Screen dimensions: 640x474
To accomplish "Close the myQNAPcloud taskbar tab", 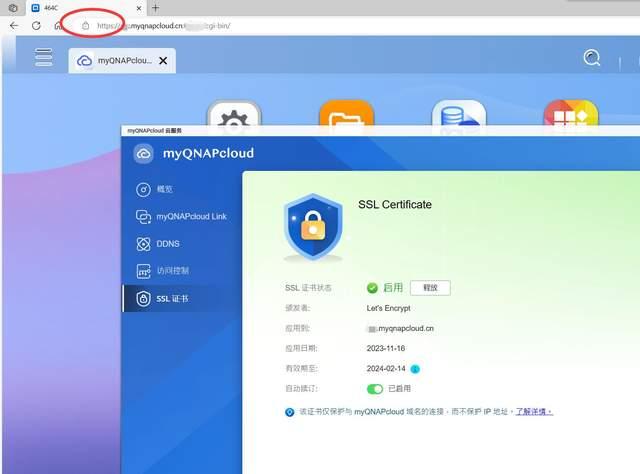I will tap(163, 61).
